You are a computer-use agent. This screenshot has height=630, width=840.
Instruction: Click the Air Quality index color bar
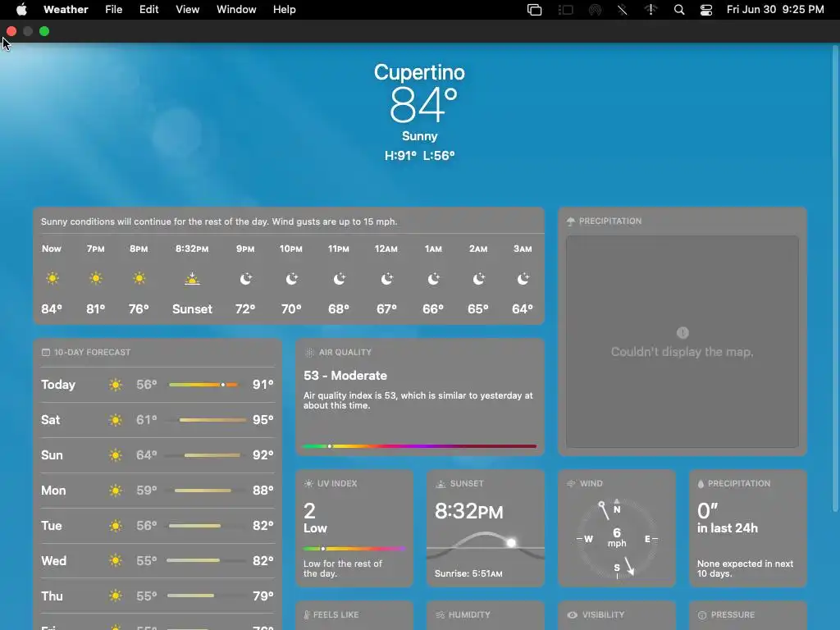pos(419,445)
